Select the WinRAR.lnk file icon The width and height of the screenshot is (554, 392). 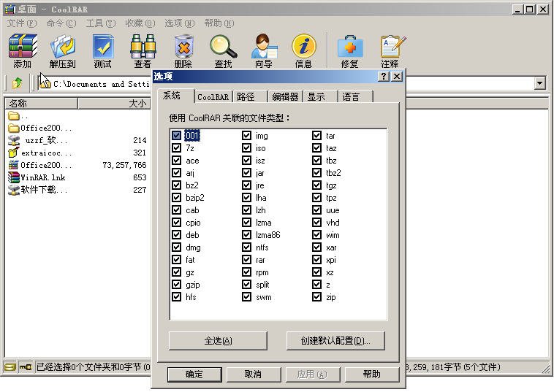click(x=14, y=177)
